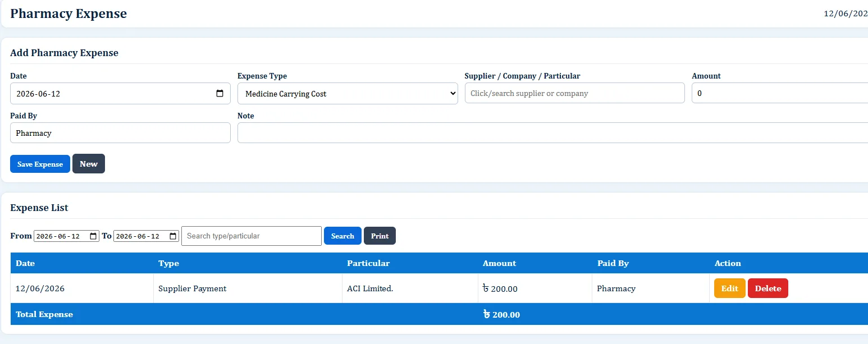Focus the Amount input field
868x344 pixels.
[780, 93]
